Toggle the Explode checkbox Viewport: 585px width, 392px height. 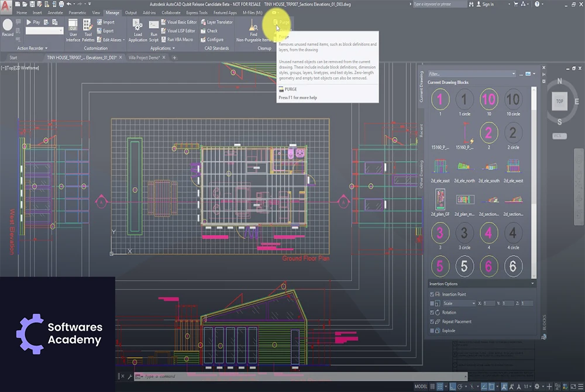(432, 331)
